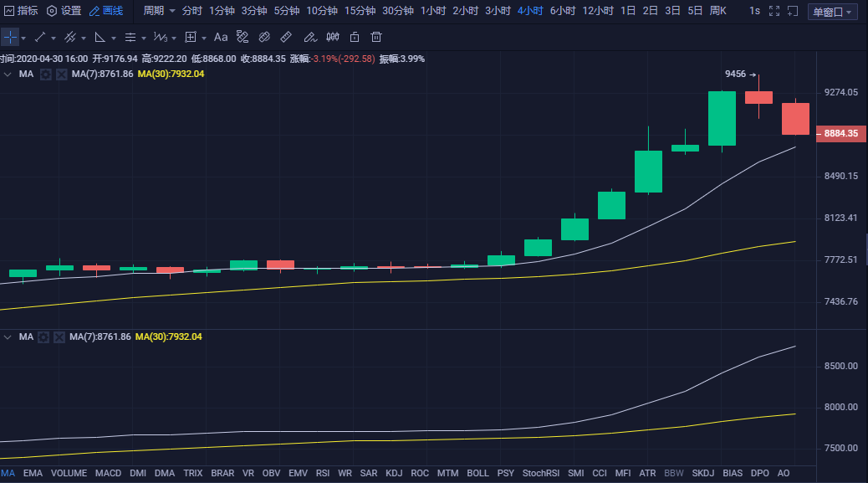Open MA settings gear in main chart
Screen dimensions: 868x483
click(x=46, y=75)
